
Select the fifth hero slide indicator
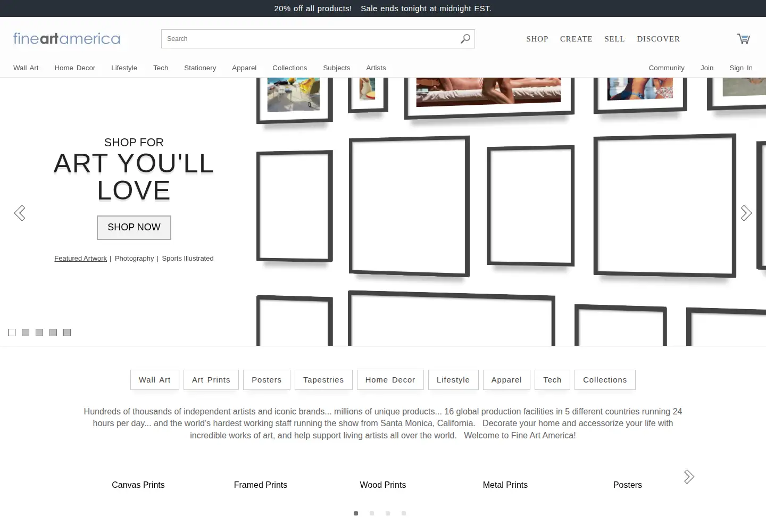click(x=67, y=332)
